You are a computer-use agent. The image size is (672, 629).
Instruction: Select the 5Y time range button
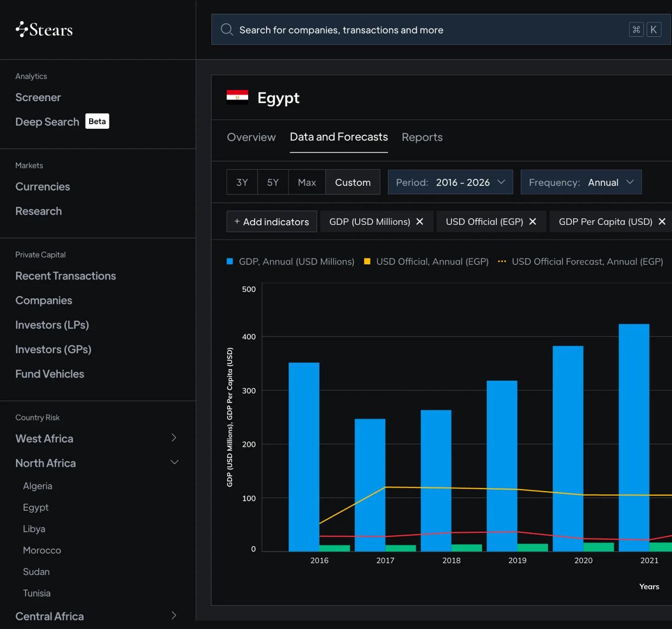click(273, 182)
